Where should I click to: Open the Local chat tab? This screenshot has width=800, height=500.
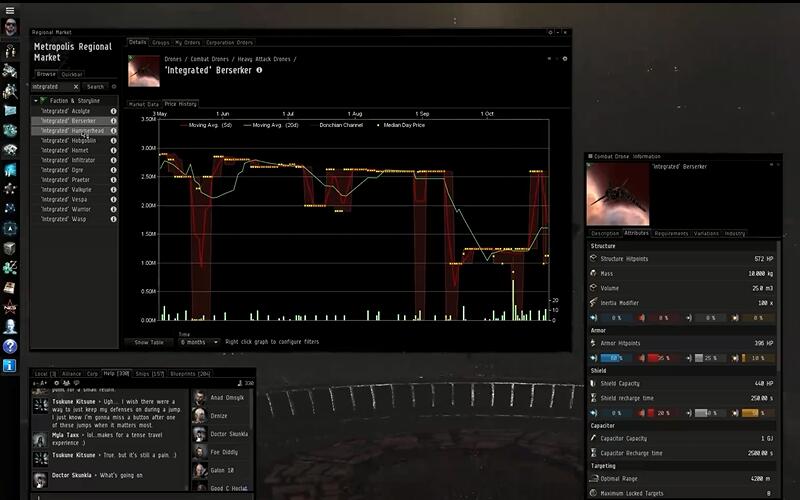click(x=45, y=374)
